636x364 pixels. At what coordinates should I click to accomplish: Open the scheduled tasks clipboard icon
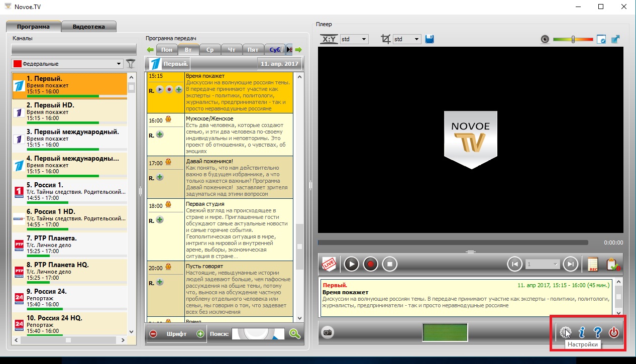pyautogui.click(x=614, y=264)
